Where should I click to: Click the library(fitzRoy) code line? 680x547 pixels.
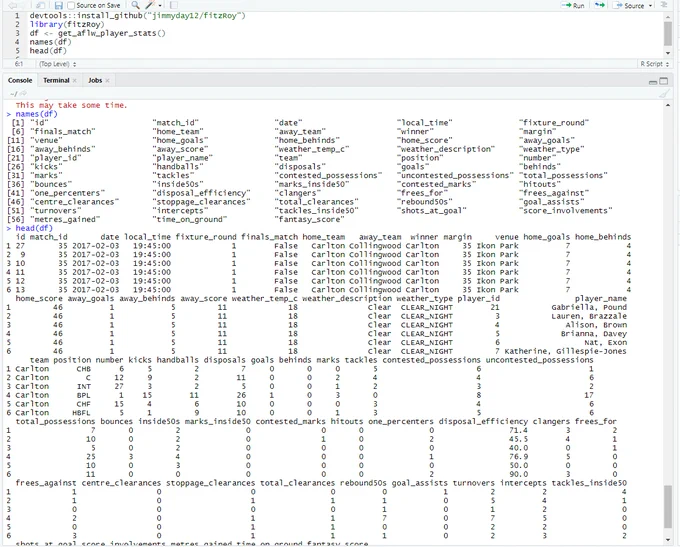(x=67, y=24)
